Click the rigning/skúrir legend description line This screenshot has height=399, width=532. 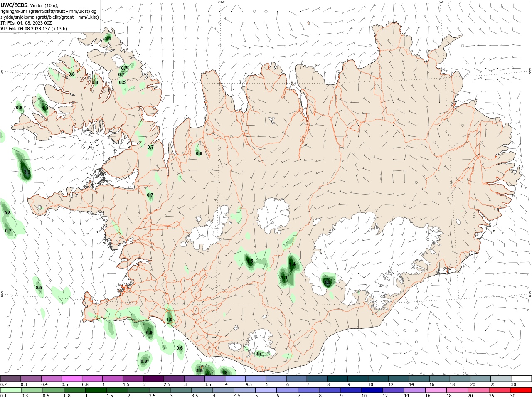(49, 11)
